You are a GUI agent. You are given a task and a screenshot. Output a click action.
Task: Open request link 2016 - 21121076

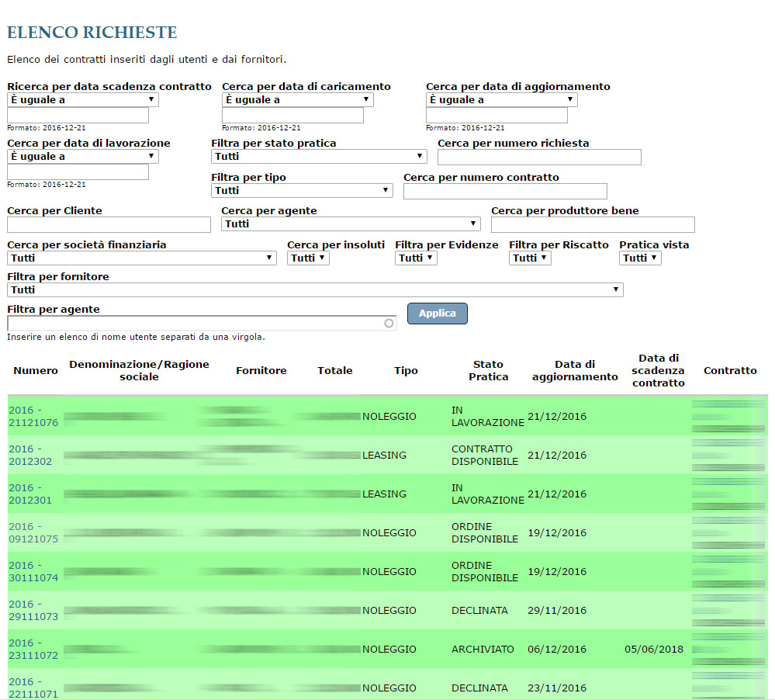(x=33, y=416)
